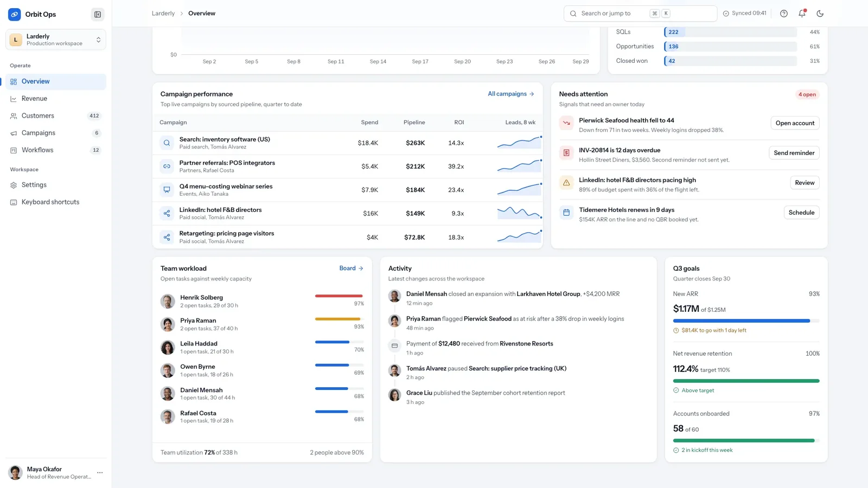868x488 pixels.
Task: Click Review for LinkedIn pacing alert
Action: click(805, 183)
